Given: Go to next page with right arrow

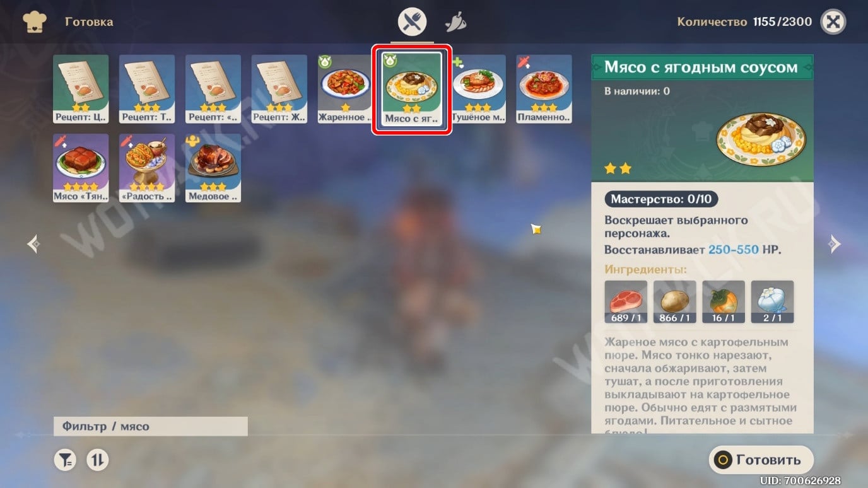Looking at the screenshot, I should (x=834, y=243).
